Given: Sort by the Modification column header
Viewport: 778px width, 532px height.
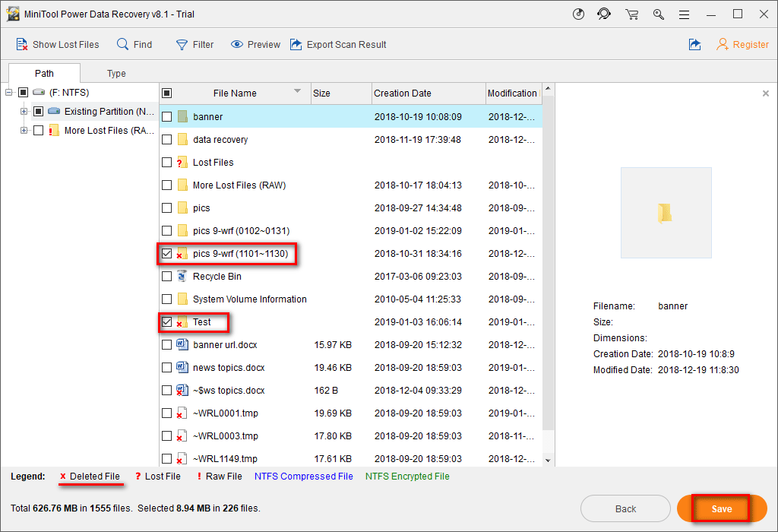Looking at the screenshot, I should click(514, 93).
